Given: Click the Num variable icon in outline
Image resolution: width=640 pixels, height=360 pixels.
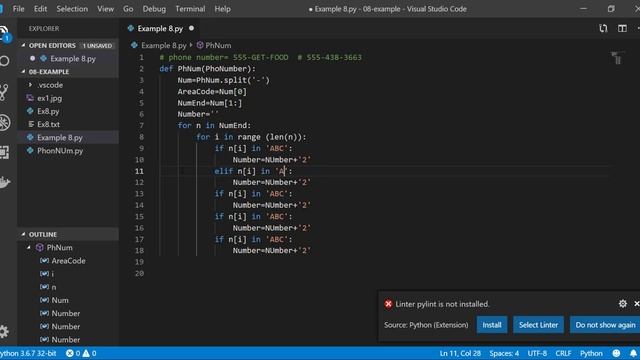Looking at the screenshot, I should pos(44,300).
